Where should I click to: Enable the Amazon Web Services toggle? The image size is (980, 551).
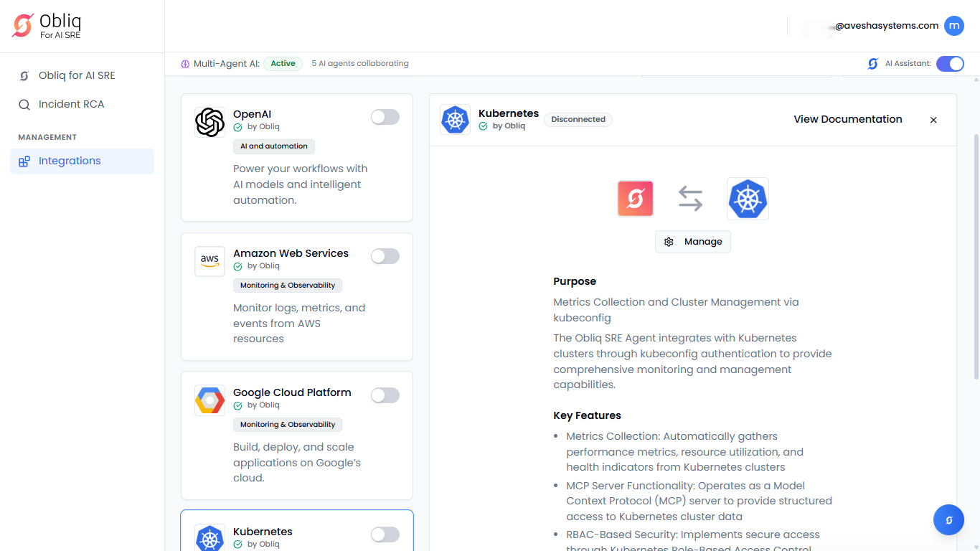(385, 256)
